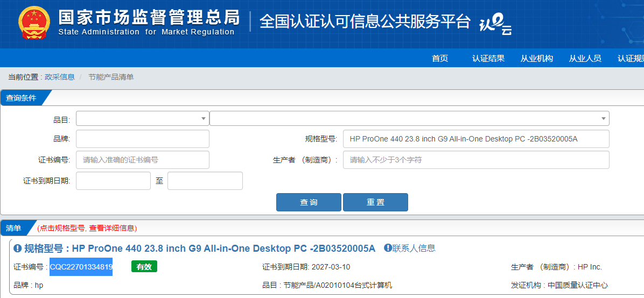Click the 品牌 input field

click(x=143, y=139)
